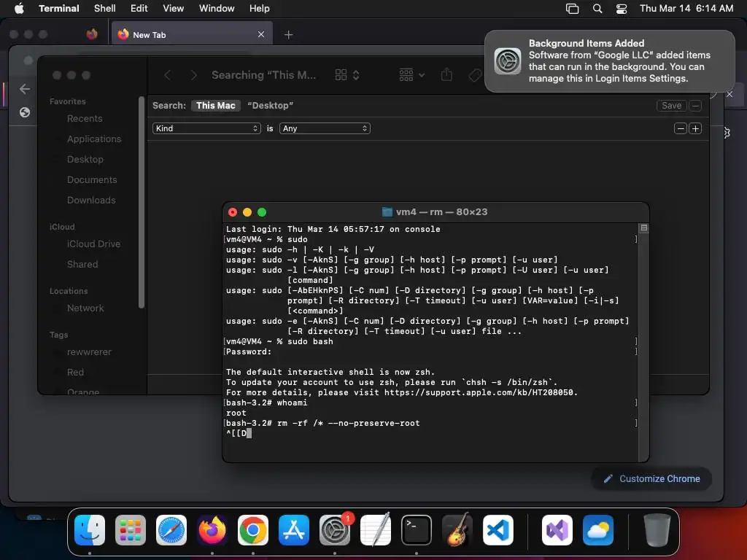Open Applications in Finder sidebar
Viewport: 747px width, 560px height.
(94, 139)
